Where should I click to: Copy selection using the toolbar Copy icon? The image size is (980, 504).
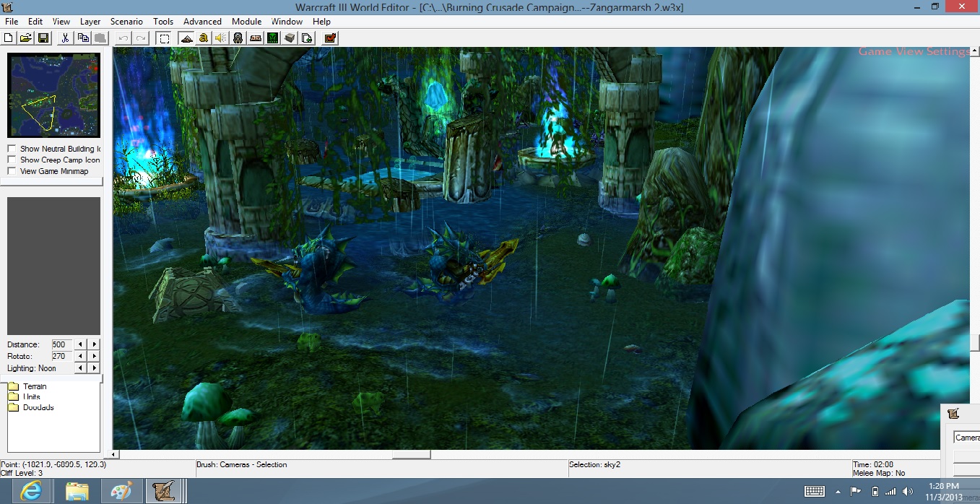[x=83, y=38]
